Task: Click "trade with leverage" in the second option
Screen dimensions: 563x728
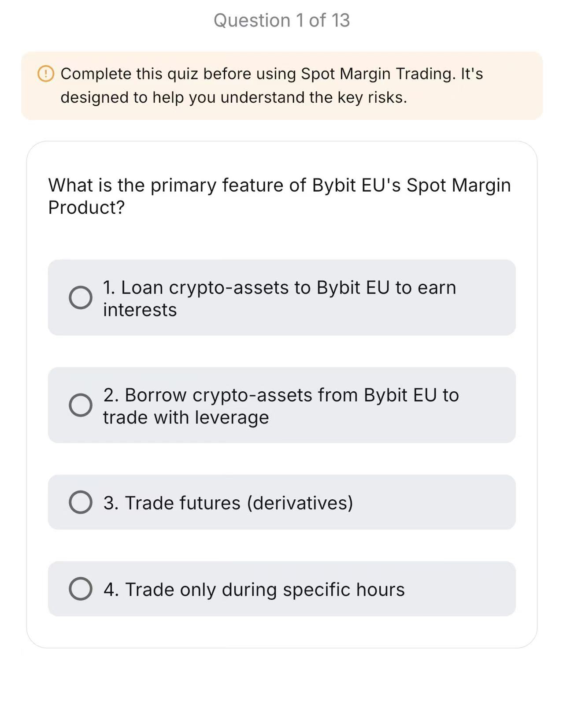Action: point(186,417)
